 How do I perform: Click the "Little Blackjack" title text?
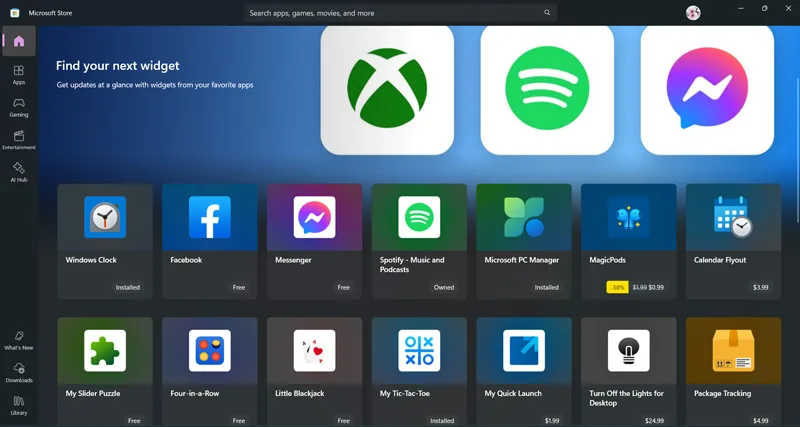(x=299, y=393)
